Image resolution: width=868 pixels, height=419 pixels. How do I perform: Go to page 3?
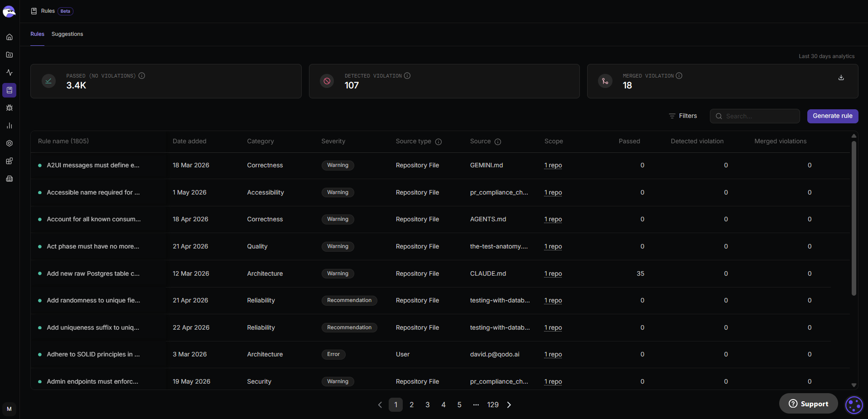click(x=428, y=405)
